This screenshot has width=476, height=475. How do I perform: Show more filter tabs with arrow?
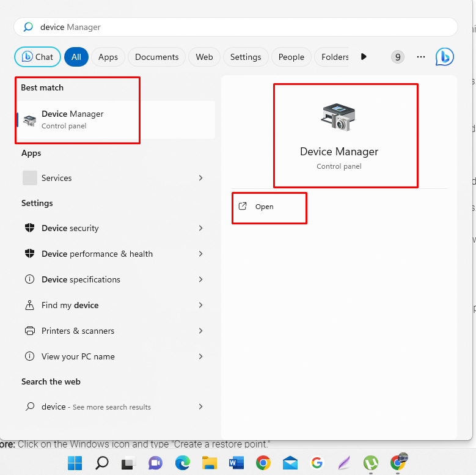coord(364,56)
